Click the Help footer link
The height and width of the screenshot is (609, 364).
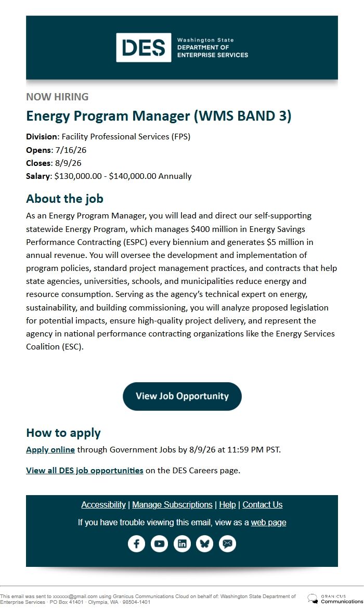(x=227, y=504)
